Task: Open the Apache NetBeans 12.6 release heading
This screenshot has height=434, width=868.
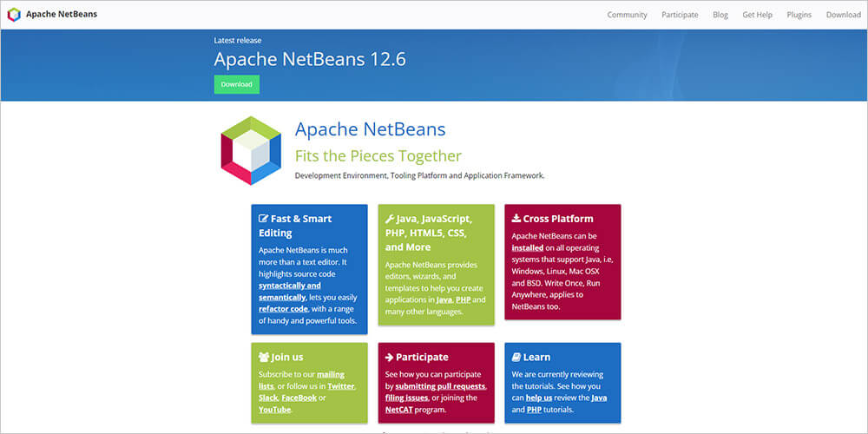Action: click(x=310, y=59)
